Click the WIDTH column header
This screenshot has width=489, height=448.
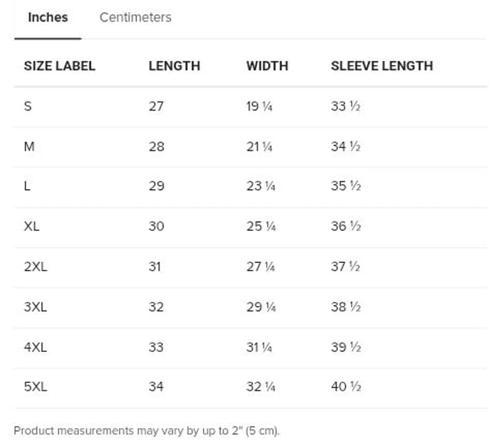coord(267,66)
